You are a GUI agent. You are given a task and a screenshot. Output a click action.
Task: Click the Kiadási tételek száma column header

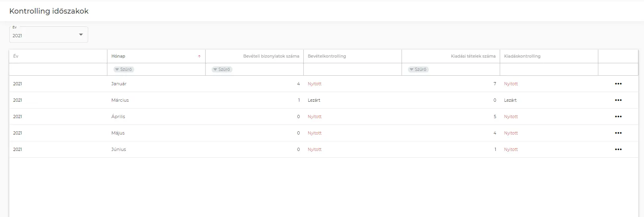[473, 56]
